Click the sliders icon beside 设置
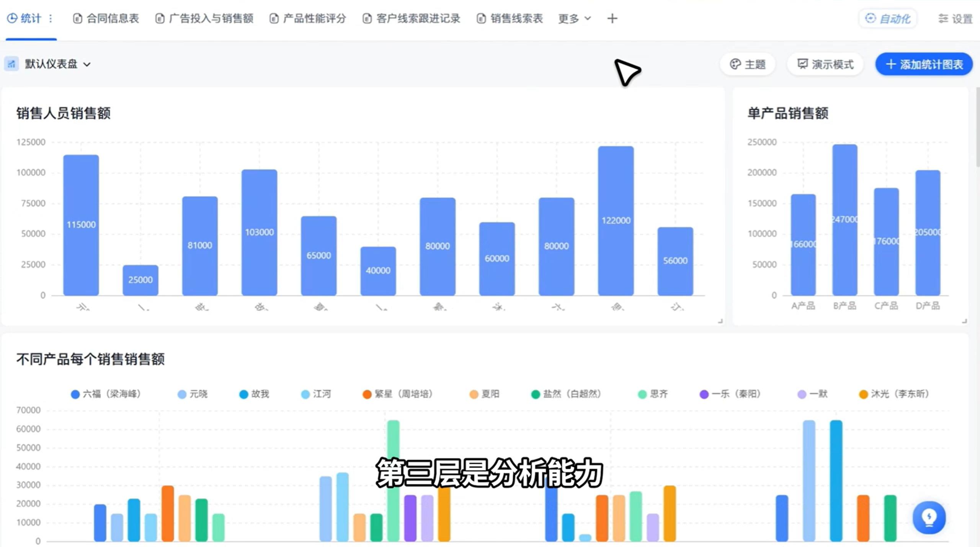 pos(943,18)
